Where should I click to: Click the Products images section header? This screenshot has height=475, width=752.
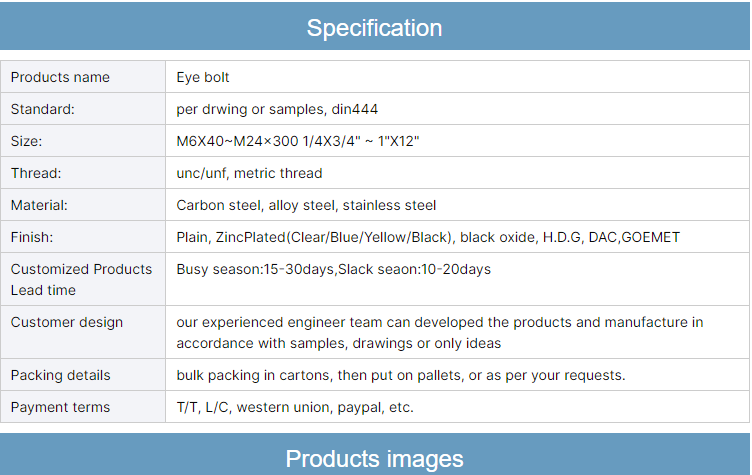tap(375, 459)
